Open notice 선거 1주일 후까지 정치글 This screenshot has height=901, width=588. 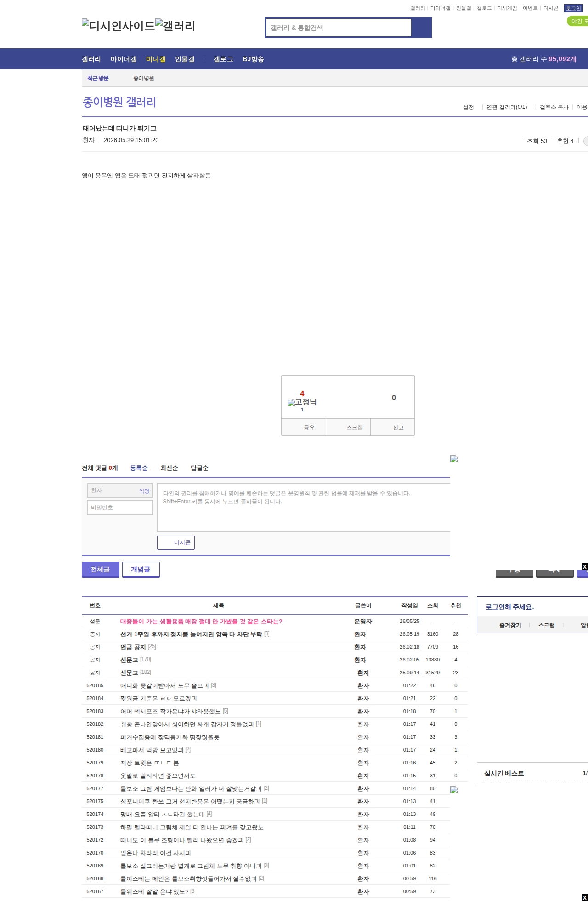tap(191, 634)
